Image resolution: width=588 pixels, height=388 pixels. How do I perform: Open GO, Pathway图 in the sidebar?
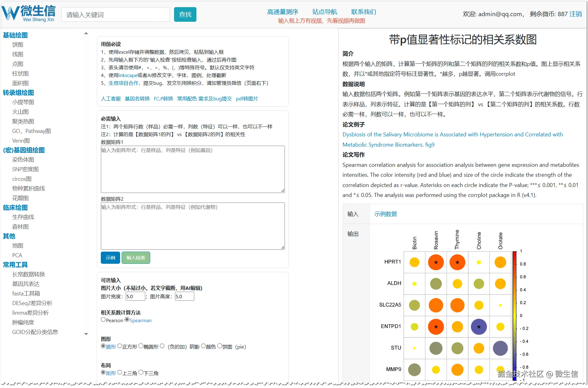(x=32, y=131)
